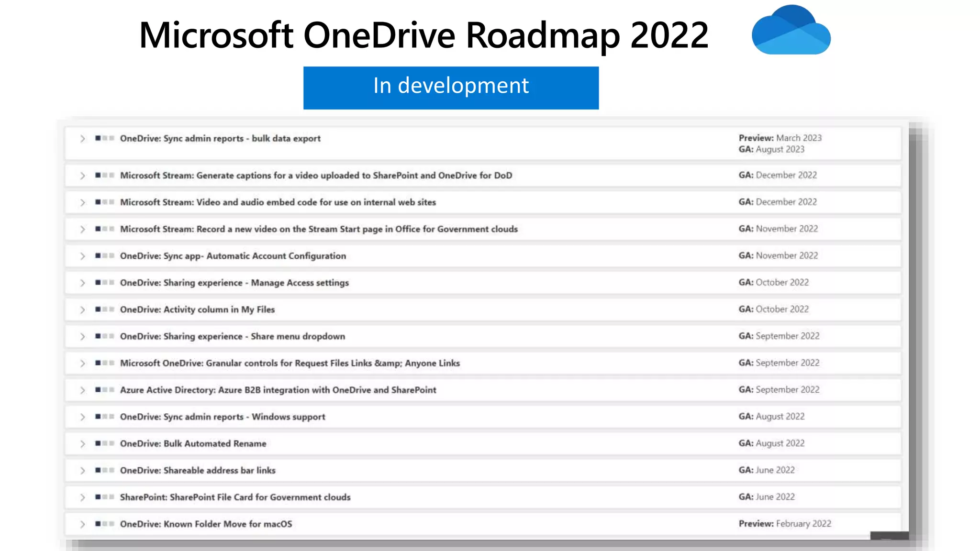980x551 pixels.
Task: Click GA June 2022 for Shareable address bar links
Action: click(767, 470)
